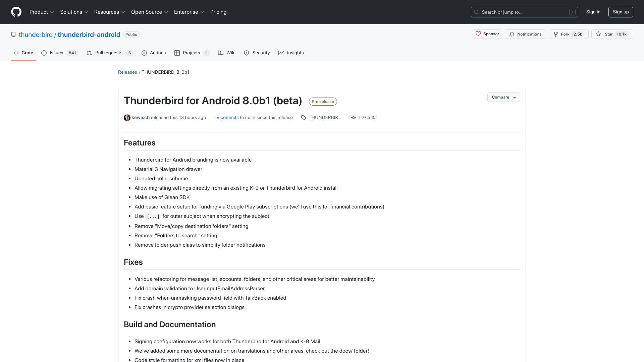Click the Wiki book icon
The width and height of the screenshot is (644, 362).
[x=221, y=53]
